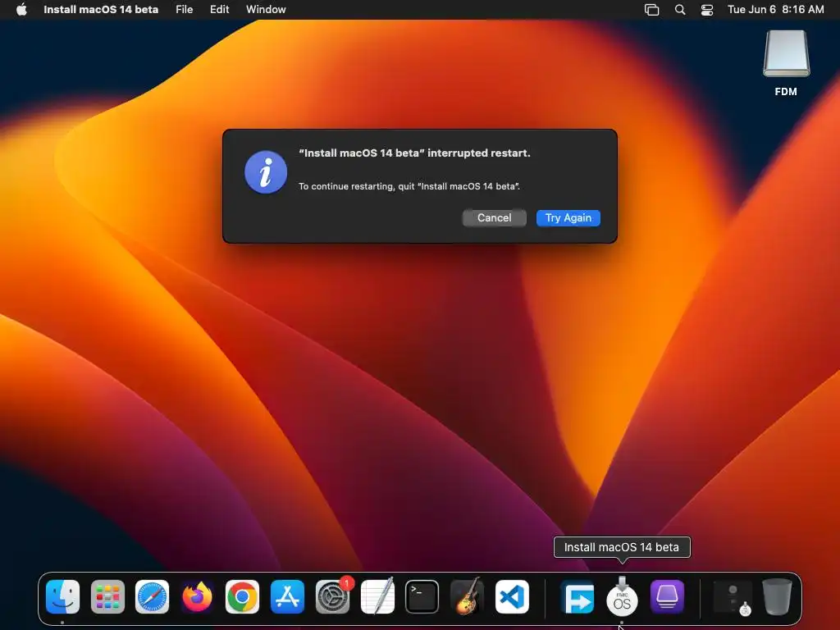Screen dimensions: 840x630
Task: Open the Window menu
Action: point(266,10)
